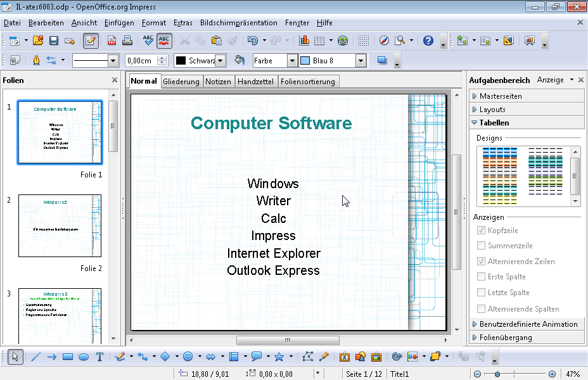Open the Farbe fill style dropdown
The height and width of the screenshot is (380, 588).
[291, 61]
